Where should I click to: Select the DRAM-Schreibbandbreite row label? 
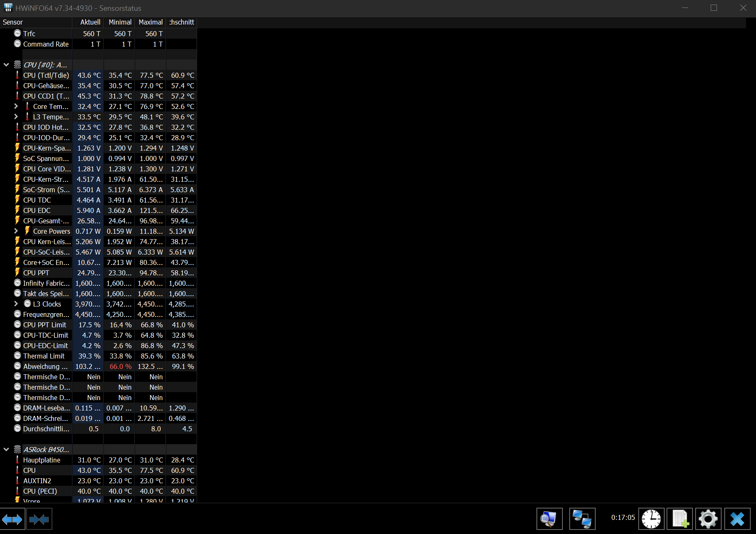45,418
